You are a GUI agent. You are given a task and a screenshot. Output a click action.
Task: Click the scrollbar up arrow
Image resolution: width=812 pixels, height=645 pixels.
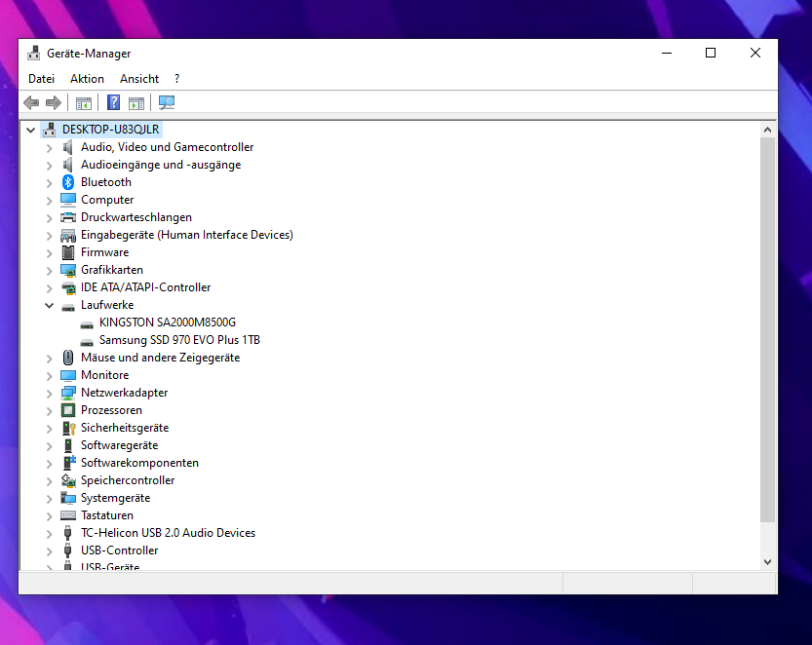point(767,130)
